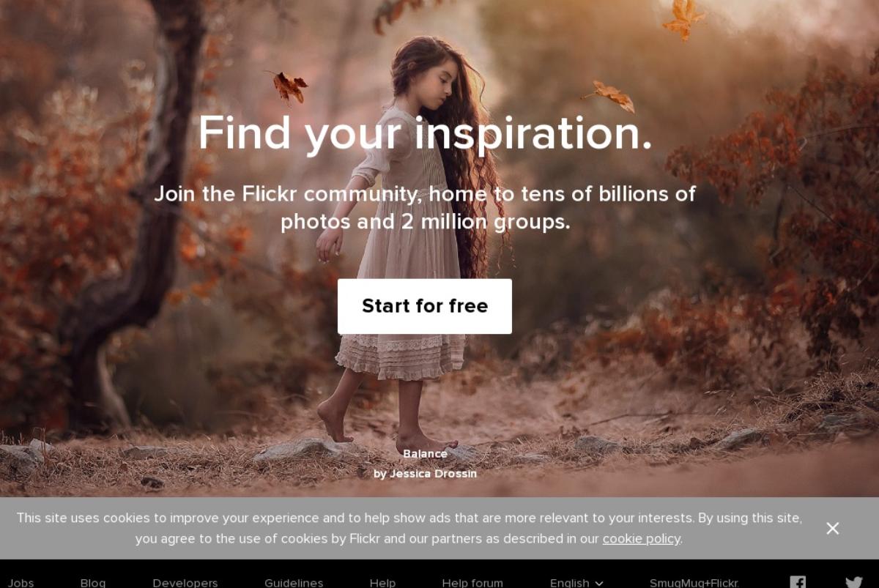Open the Guidelines footer link

pyautogui.click(x=294, y=583)
